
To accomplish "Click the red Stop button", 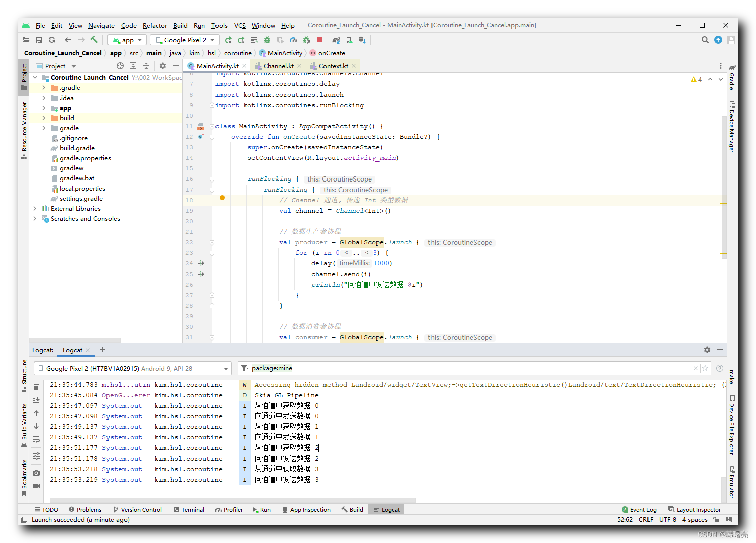I will (319, 40).
